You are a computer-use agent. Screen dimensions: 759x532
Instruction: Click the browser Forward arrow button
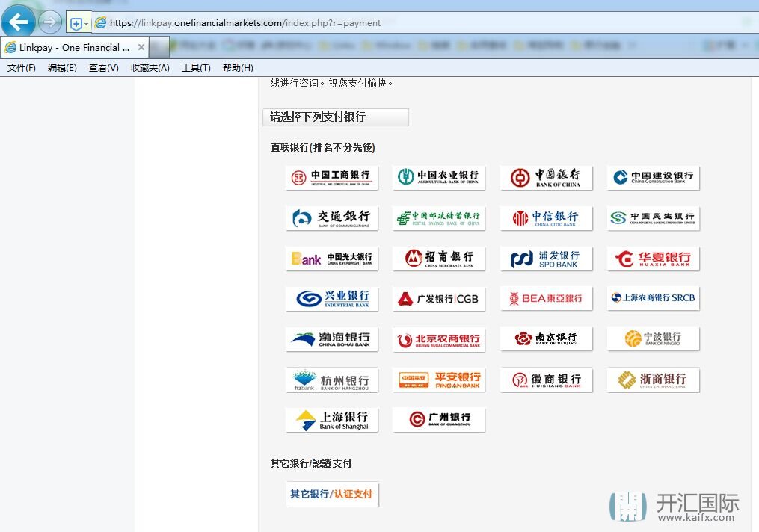[x=49, y=22]
